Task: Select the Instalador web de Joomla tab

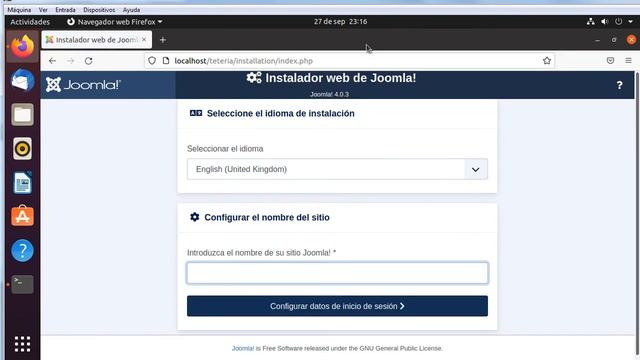Action: tap(97, 40)
